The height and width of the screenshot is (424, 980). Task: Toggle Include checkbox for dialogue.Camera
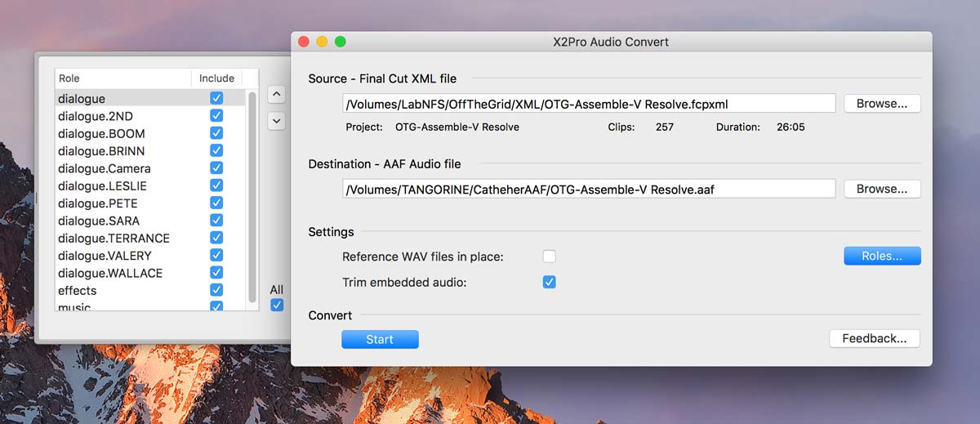[x=216, y=168]
